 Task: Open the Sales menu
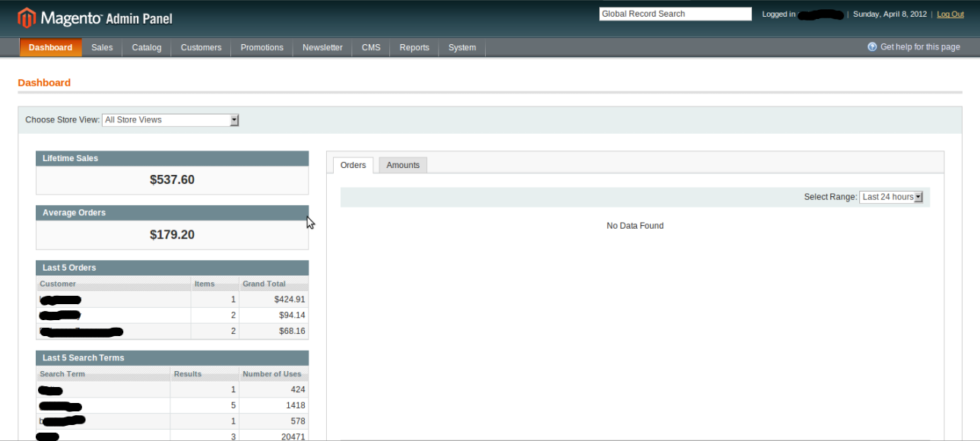coord(102,48)
